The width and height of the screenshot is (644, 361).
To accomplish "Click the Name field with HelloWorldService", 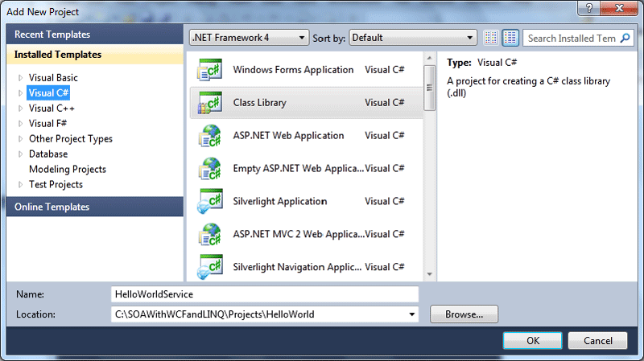I will point(265,294).
